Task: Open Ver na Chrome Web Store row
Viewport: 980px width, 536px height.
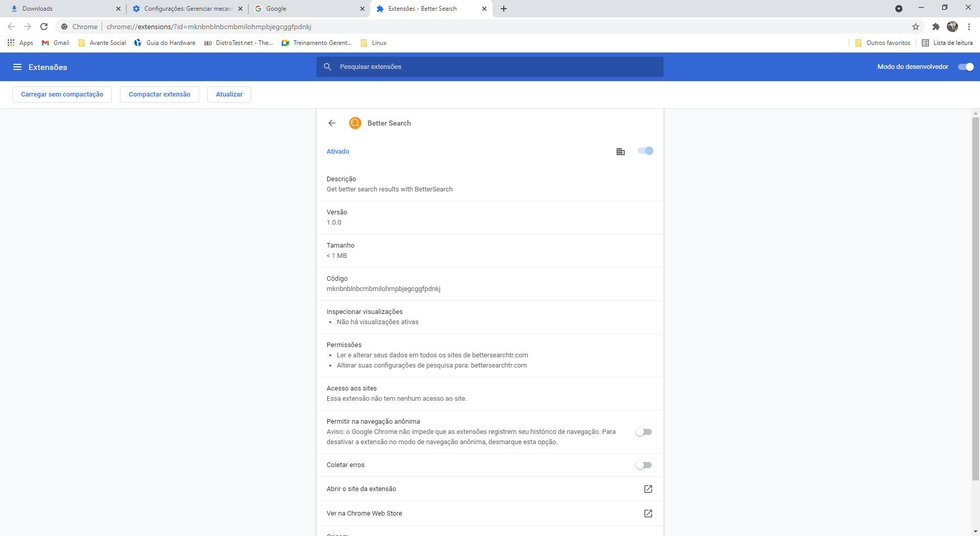Action: pos(490,514)
